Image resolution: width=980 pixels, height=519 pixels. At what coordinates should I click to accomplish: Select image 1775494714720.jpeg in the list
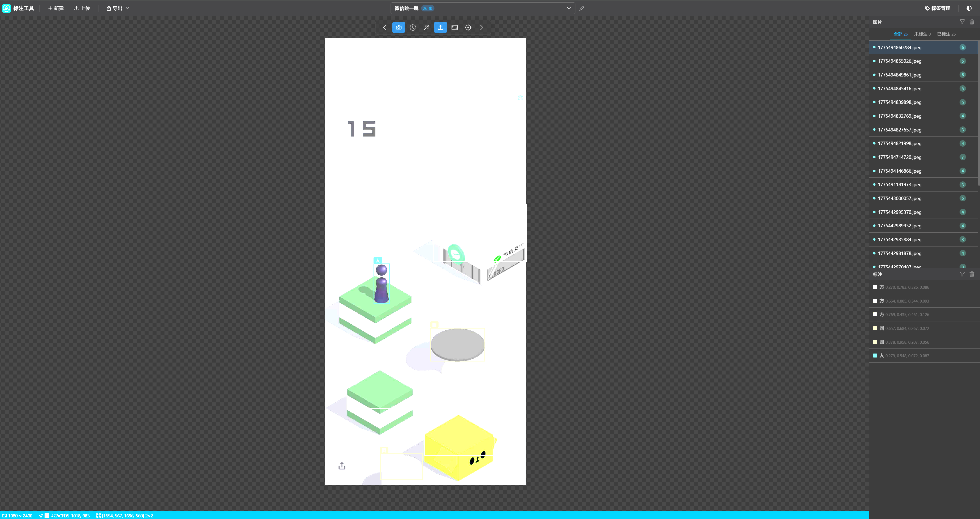coord(899,157)
